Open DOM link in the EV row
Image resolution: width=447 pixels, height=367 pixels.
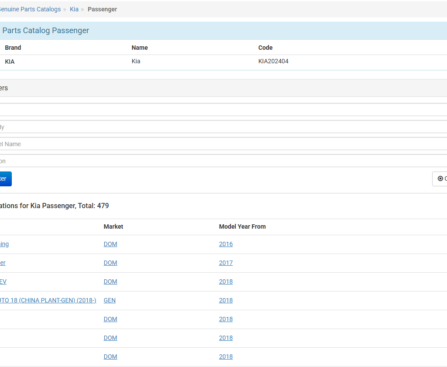pyautogui.click(x=110, y=282)
